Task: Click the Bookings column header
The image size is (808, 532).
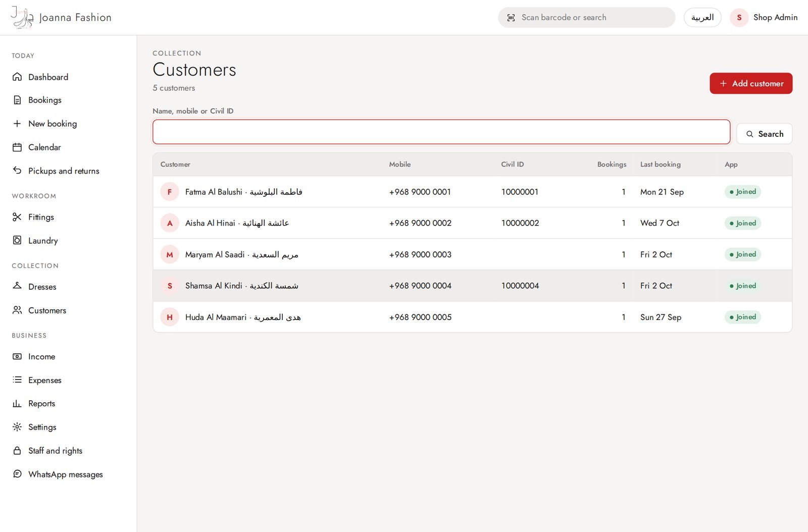Action: tap(612, 165)
